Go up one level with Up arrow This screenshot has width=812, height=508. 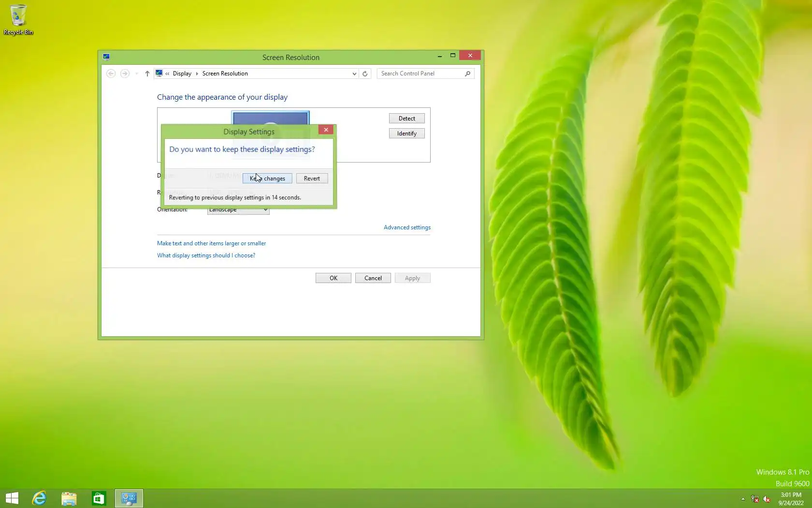point(147,74)
